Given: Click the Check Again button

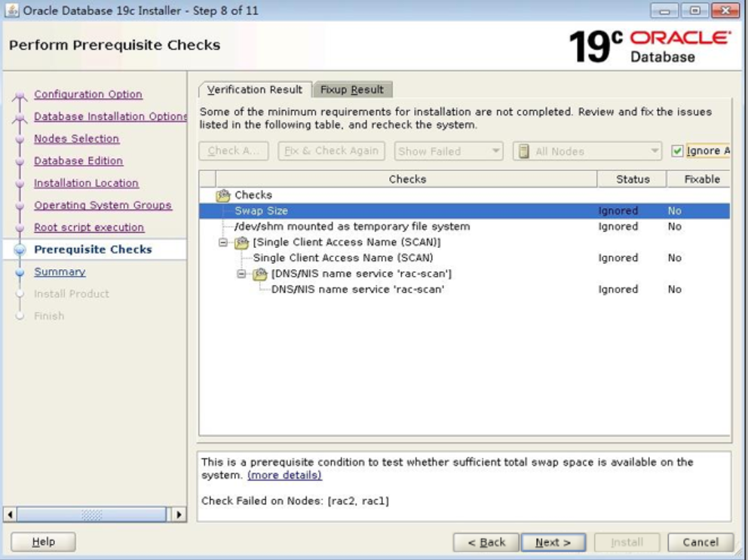Looking at the screenshot, I should tap(234, 151).
